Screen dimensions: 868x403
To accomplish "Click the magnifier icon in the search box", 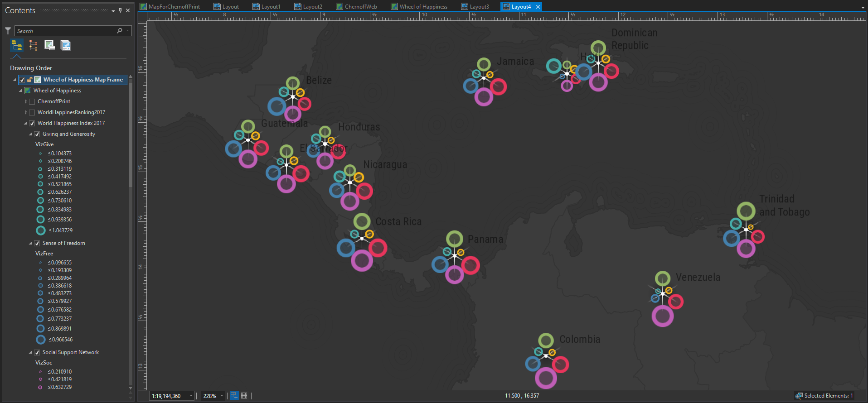I will (x=120, y=31).
